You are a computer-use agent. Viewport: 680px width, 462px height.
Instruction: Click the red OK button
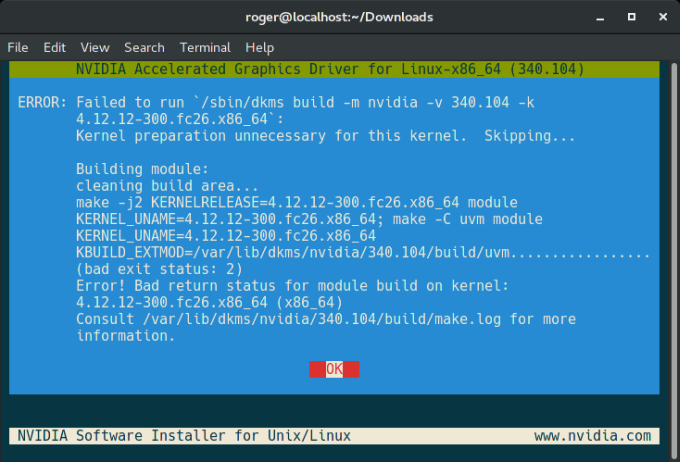pos(334,369)
